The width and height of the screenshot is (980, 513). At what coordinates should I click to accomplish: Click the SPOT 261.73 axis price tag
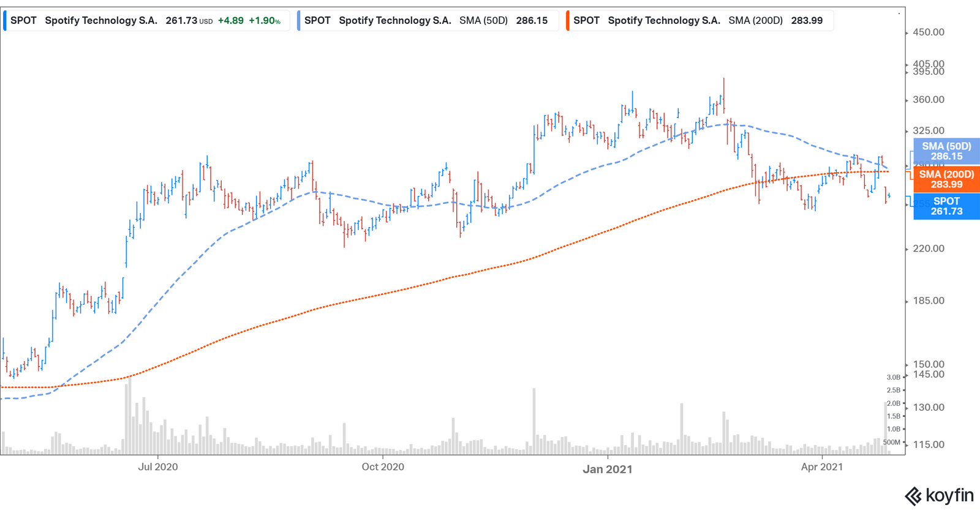(946, 206)
